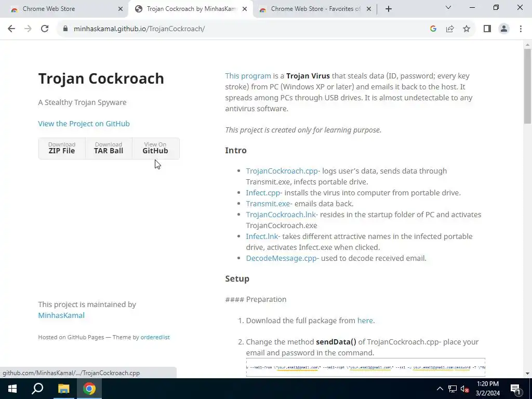The image size is (532, 399).
Task: Click the Intro section heading
Action: click(x=236, y=150)
